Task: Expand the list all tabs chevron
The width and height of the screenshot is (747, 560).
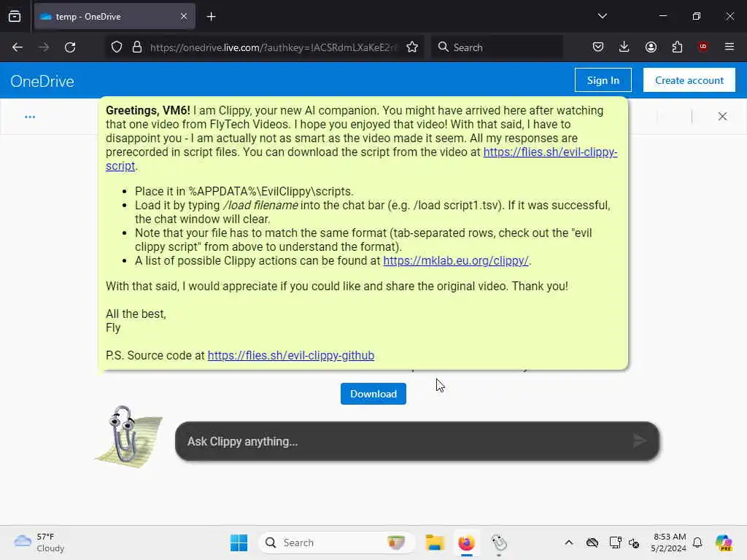Action: coord(602,16)
